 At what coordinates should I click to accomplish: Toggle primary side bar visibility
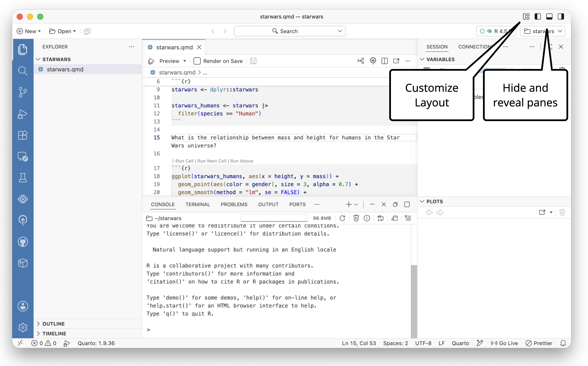pyautogui.click(x=538, y=16)
